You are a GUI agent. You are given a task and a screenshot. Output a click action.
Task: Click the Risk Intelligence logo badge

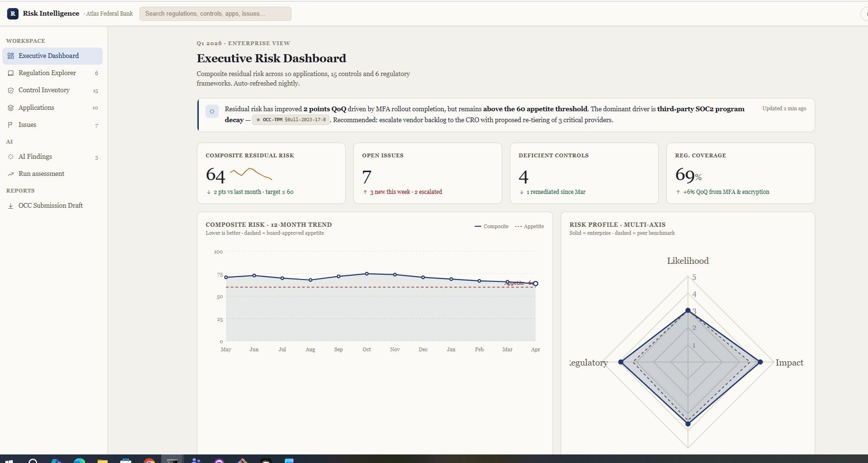[x=13, y=13]
